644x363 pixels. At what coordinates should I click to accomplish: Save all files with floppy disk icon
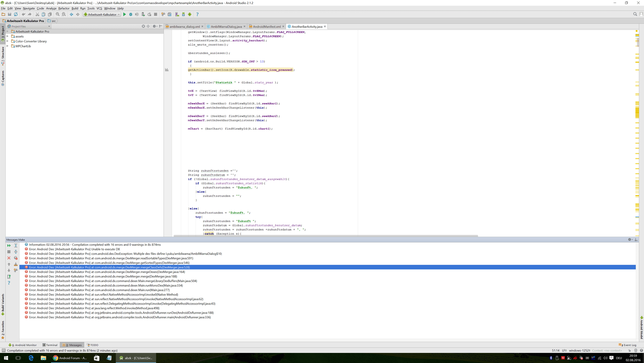(x=9, y=14)
